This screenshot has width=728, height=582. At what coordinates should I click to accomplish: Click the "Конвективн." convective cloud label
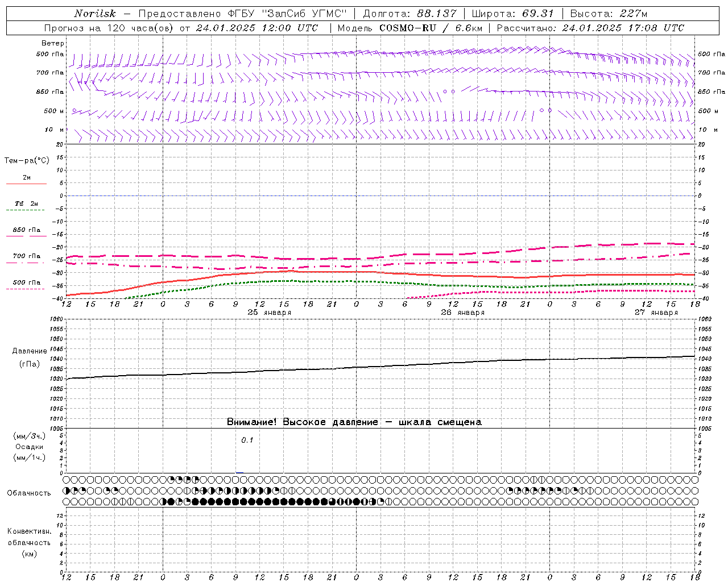29,531
